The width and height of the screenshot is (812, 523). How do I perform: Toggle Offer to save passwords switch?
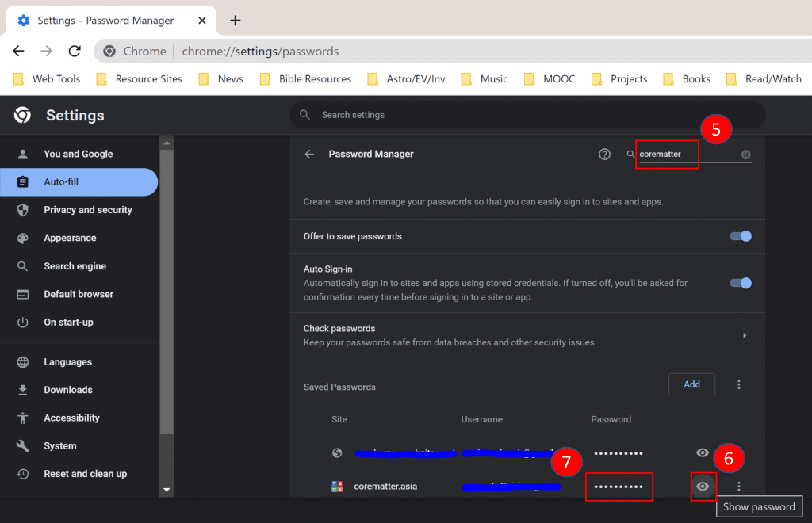(x=740, y=236)
